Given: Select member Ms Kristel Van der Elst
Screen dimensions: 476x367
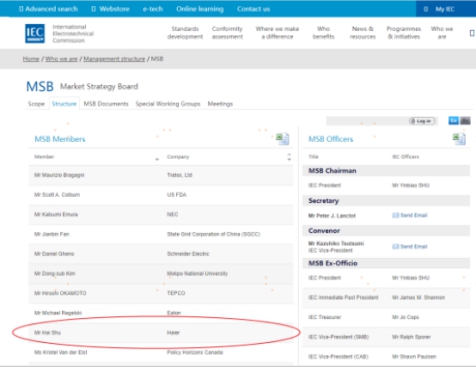Looking at the screenshot, I should 61,352.
